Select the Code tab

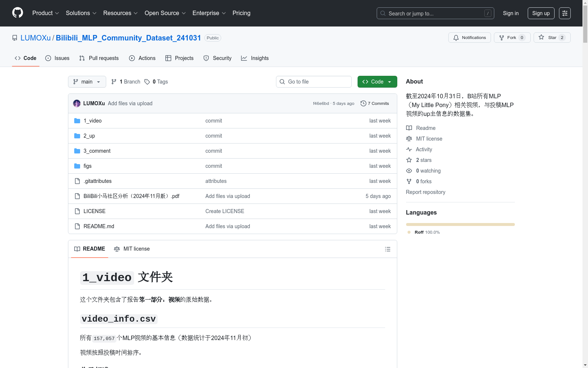(25, 58)
